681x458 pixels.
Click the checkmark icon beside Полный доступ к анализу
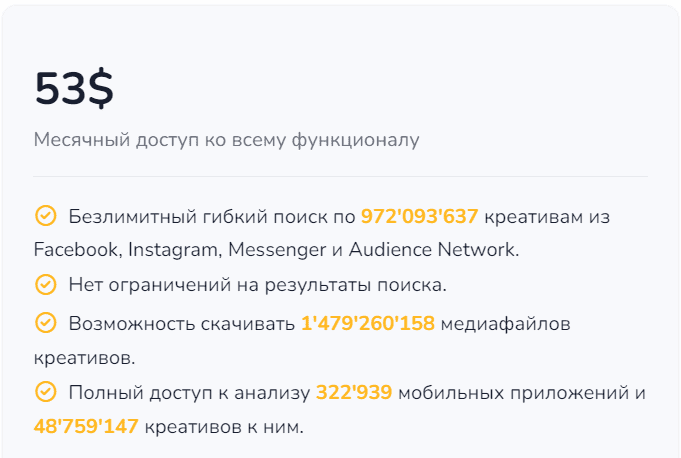point(46,392)
